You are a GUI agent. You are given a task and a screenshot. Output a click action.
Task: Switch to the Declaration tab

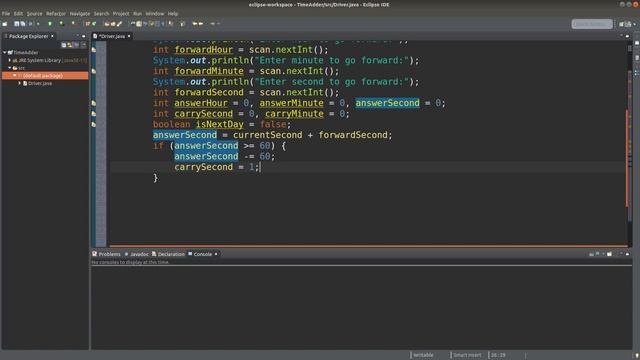tap(168, 254)
